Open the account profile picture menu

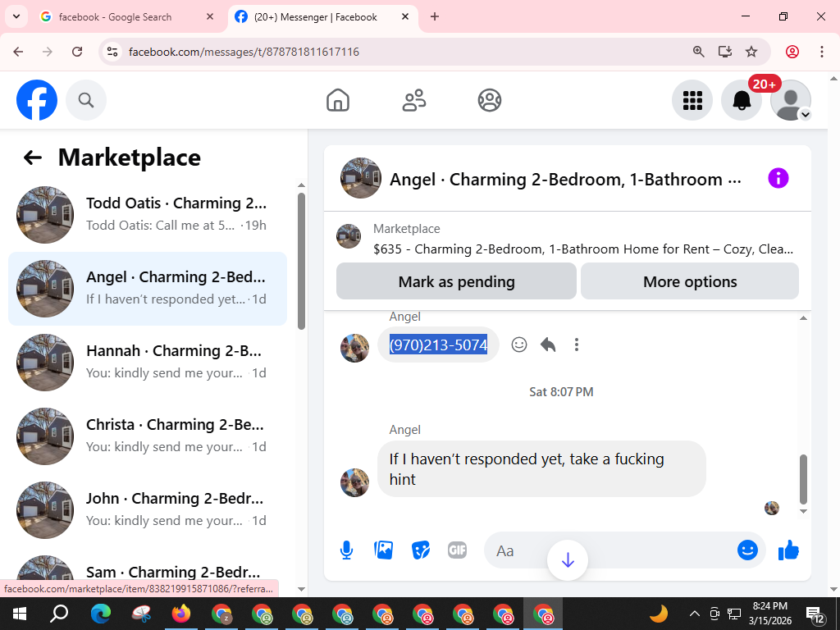pos(791,100)
